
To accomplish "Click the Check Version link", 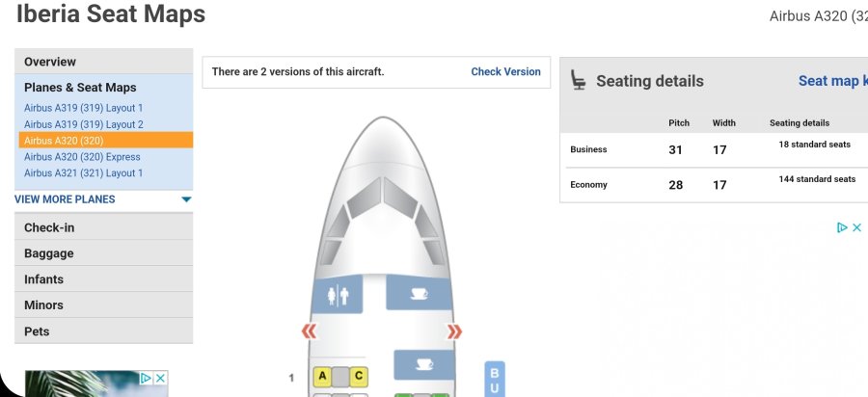I will pos(505,72).
